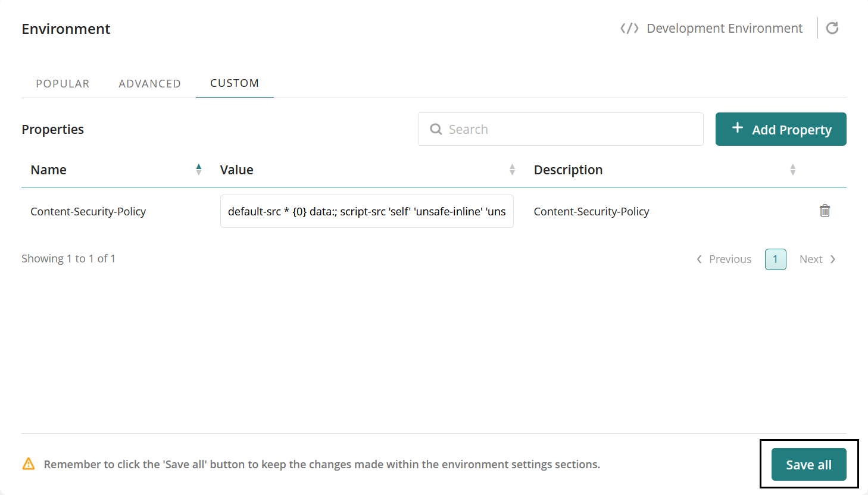Edit the Content-Security-Policy value field
Viewport: 868px width, 495px height.
coord(367,211)
